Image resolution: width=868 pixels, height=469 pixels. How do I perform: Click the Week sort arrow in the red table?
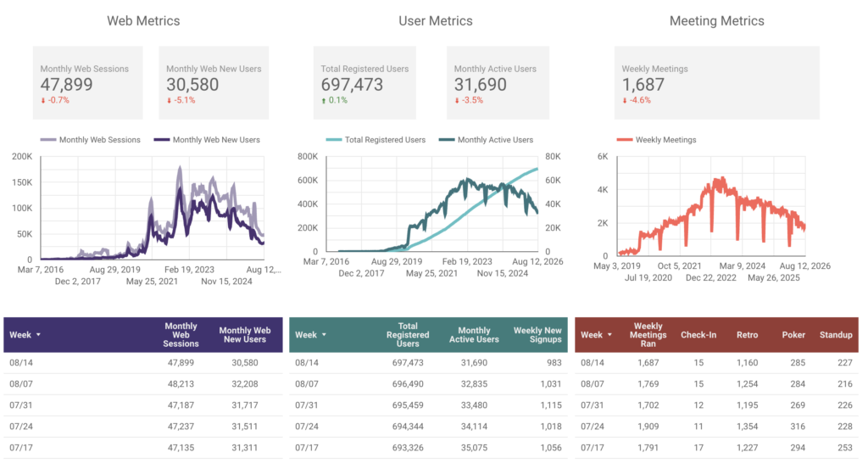[609, 335]
